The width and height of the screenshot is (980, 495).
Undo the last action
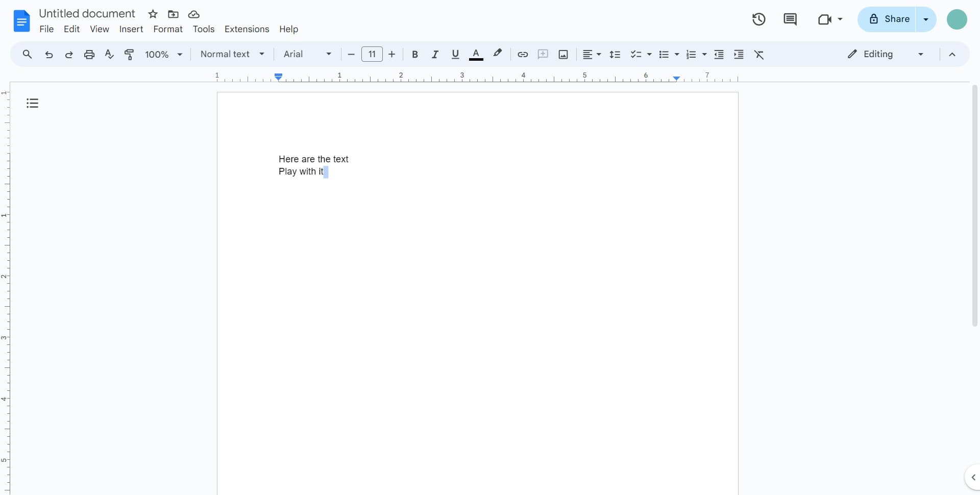(48, 54)
